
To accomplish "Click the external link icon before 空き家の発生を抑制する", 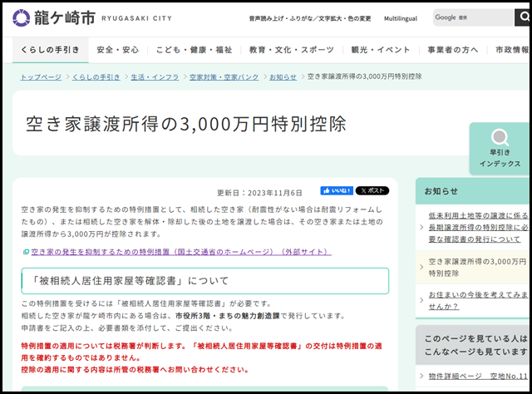I will click(26, 252).
